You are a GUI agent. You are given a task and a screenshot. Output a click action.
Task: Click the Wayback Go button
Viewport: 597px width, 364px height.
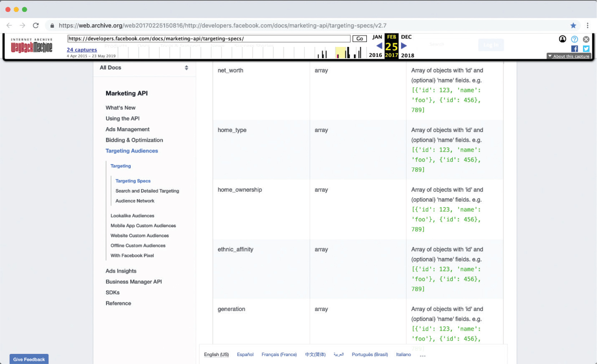pyautogui.click(x=360, y=39)
